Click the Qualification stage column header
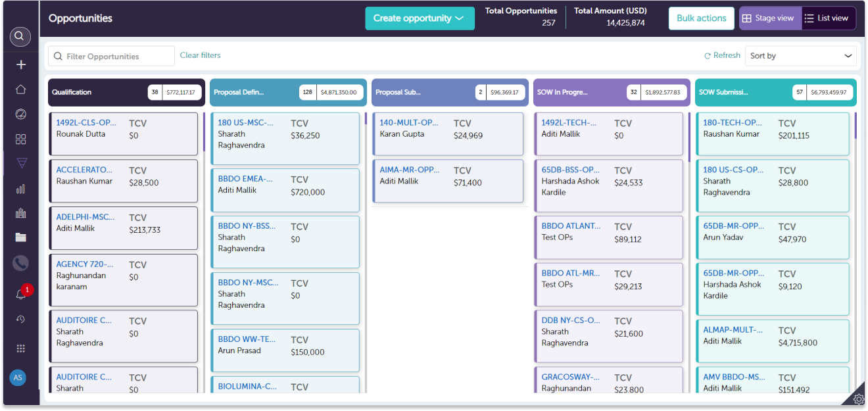The image size is (868, 411). coord(99,93)
